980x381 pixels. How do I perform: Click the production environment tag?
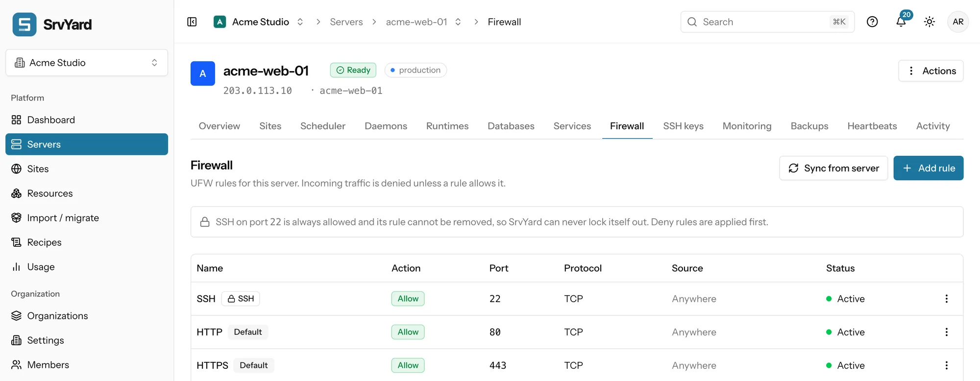pos(416,70)
